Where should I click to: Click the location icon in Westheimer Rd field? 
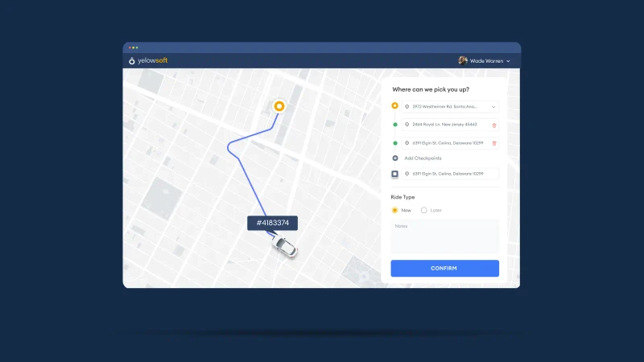tap(407, 106)
